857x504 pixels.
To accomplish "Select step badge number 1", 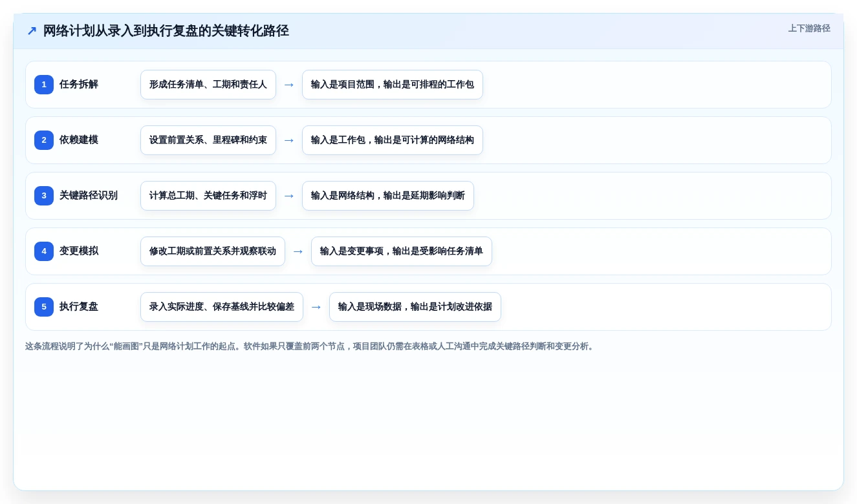I will (x=44, y=85).
